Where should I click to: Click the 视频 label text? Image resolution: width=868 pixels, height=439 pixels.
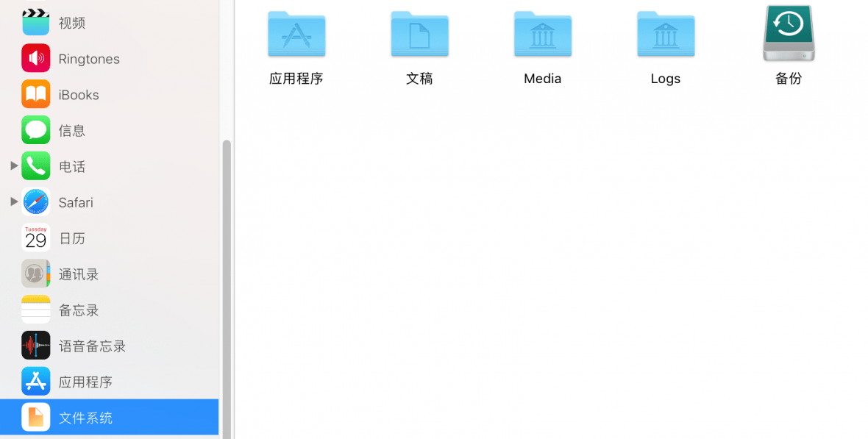(x=72, y=23)
